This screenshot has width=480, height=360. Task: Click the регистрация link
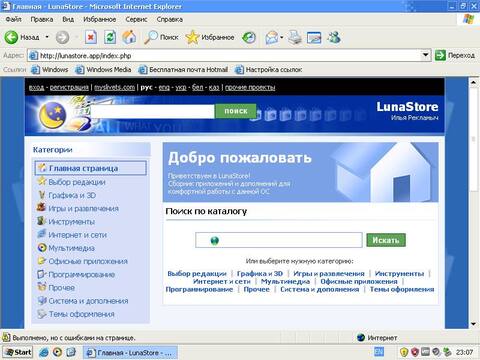click(x=69, y=87)
